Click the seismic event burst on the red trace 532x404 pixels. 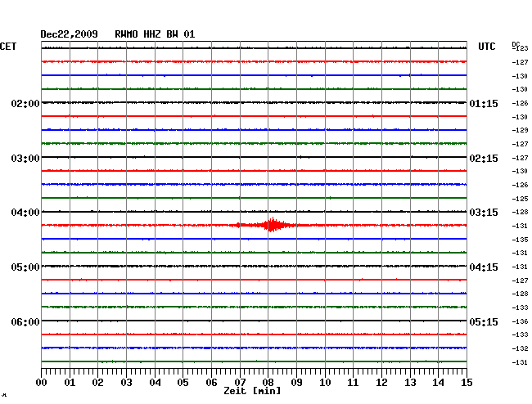pyautogui.click(x=272, y=225)
